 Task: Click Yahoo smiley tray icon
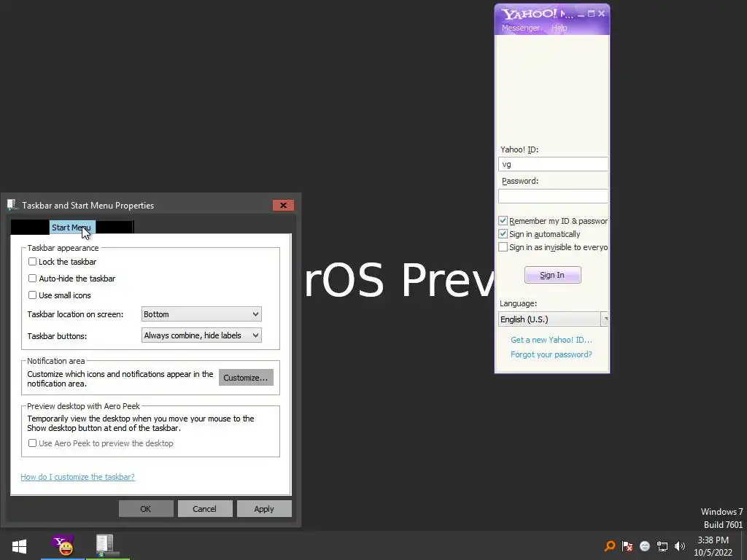645,545
